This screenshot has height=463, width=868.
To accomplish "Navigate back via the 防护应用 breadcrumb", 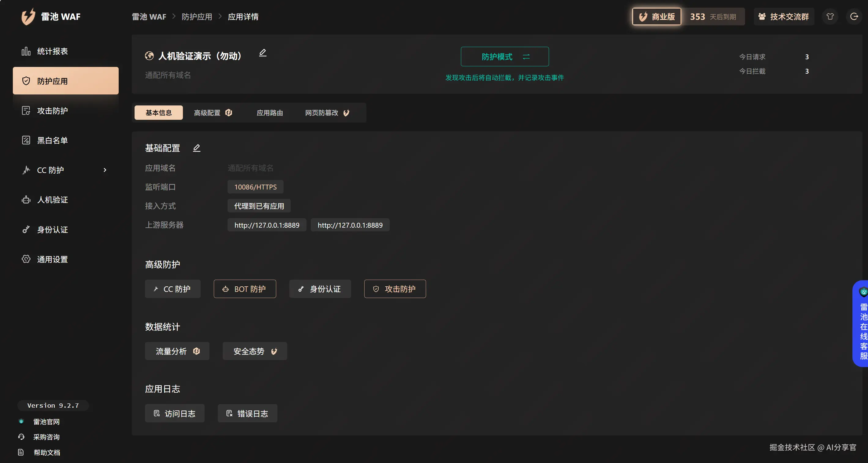I will [x=197, y=16].
